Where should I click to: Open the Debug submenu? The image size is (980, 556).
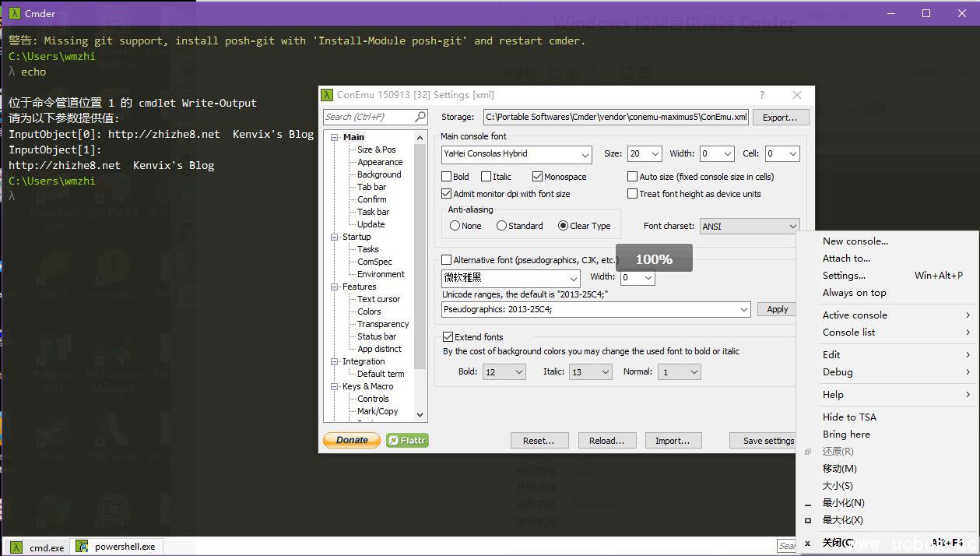coord(887,372)
